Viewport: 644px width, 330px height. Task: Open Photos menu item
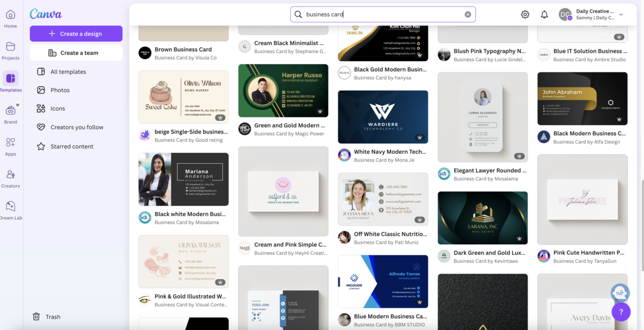click(x=76, y=90)
